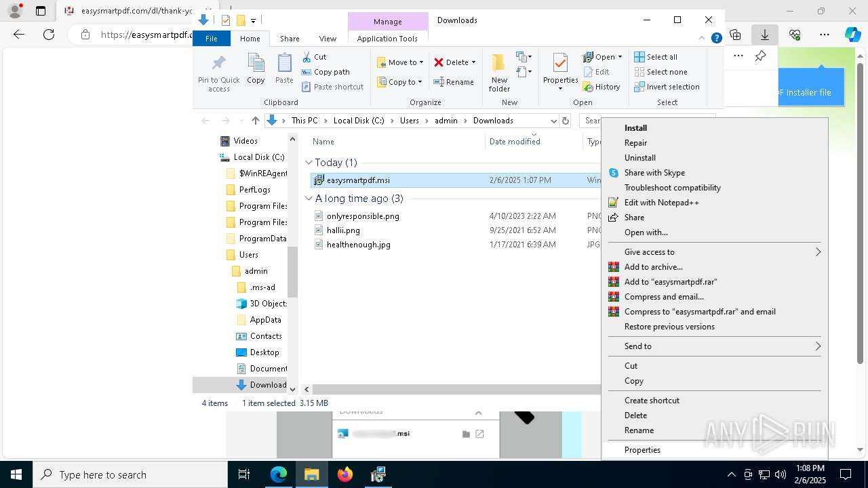Click the Copy ribbon icon

(256, 68)
